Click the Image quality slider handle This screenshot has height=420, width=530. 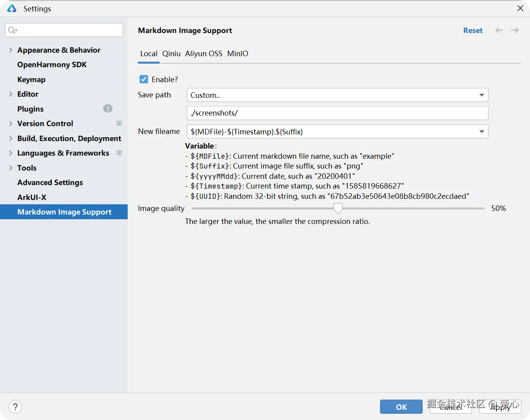point(338,208)
